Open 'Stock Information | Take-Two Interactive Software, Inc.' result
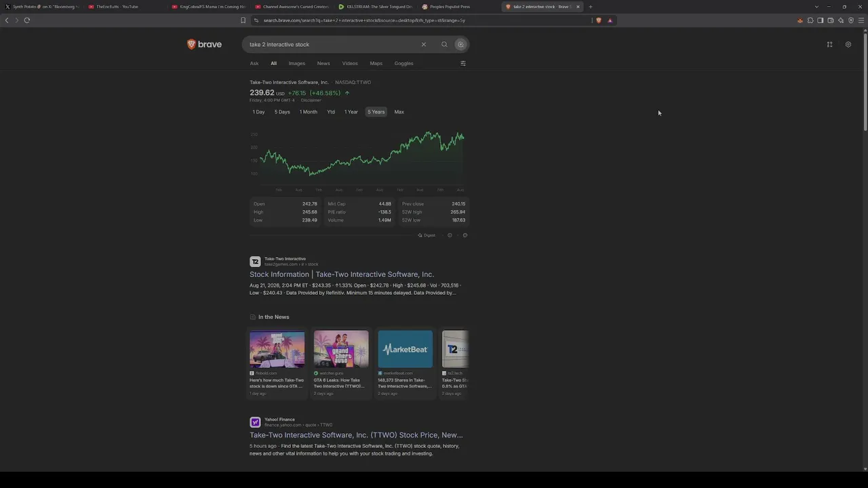 click(342, 274)
